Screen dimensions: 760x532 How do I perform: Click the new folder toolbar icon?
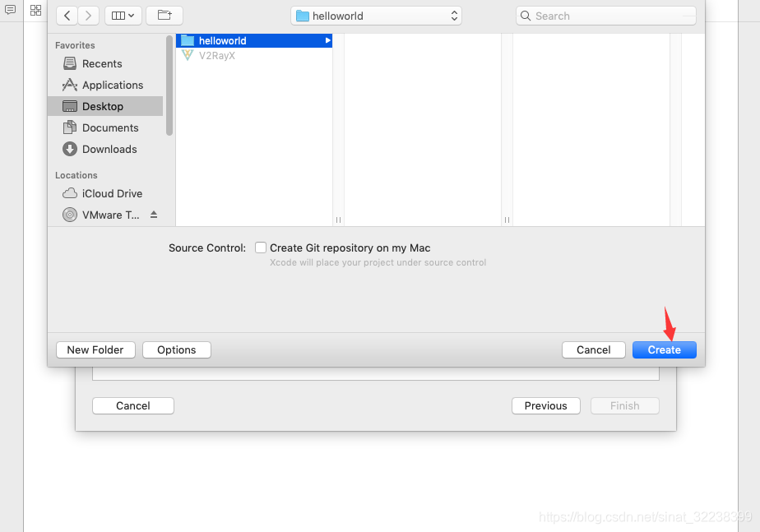pos(165,16)
